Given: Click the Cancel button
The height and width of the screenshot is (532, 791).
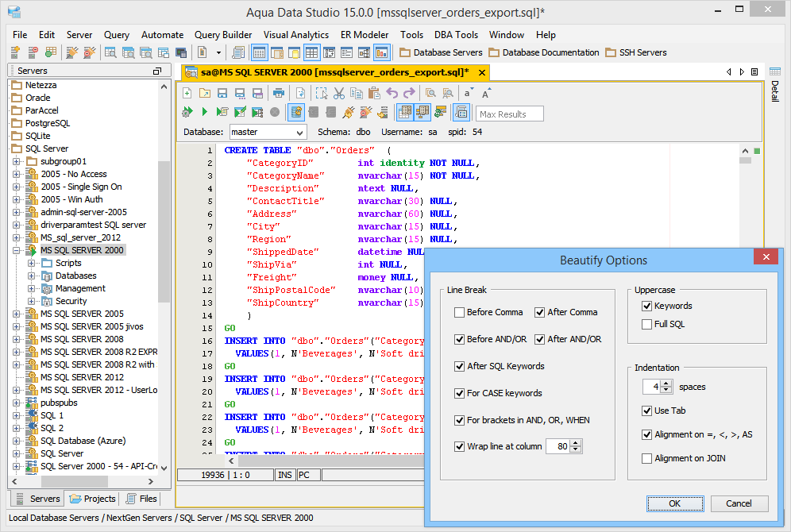Looking at the screenshot, I should point(739,503).
